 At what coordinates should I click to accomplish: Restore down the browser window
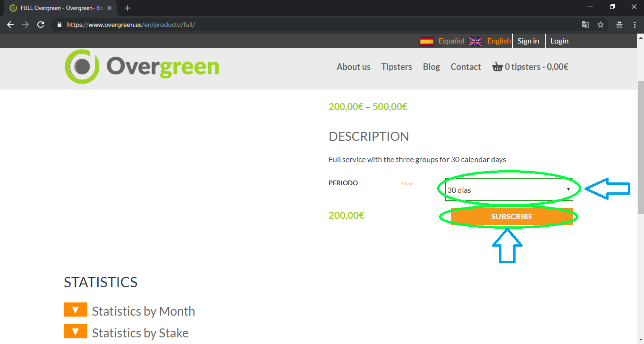(612, 7)
